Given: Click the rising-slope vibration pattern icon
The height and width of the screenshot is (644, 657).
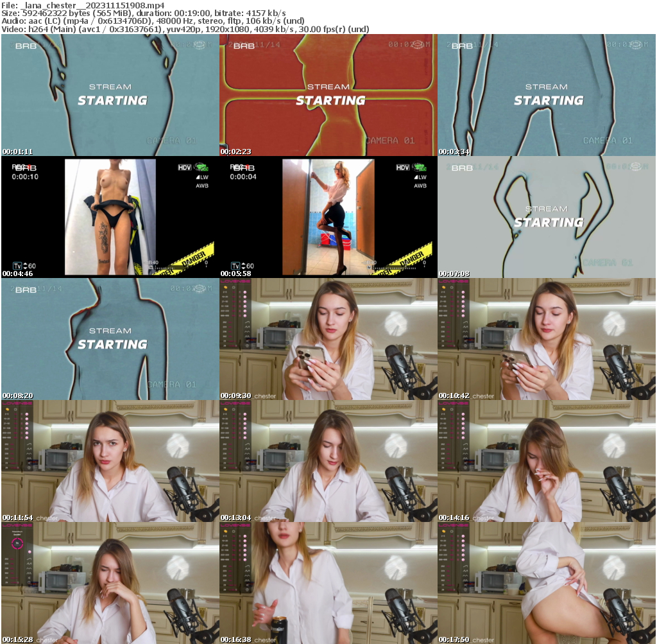Looking at the screenshot, I should [248, 322].
